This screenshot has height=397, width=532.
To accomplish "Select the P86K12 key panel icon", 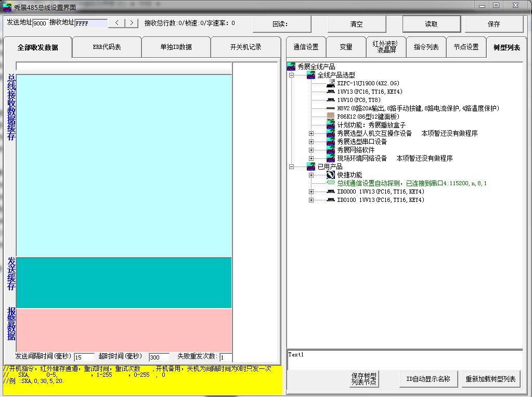I will 331,117.
